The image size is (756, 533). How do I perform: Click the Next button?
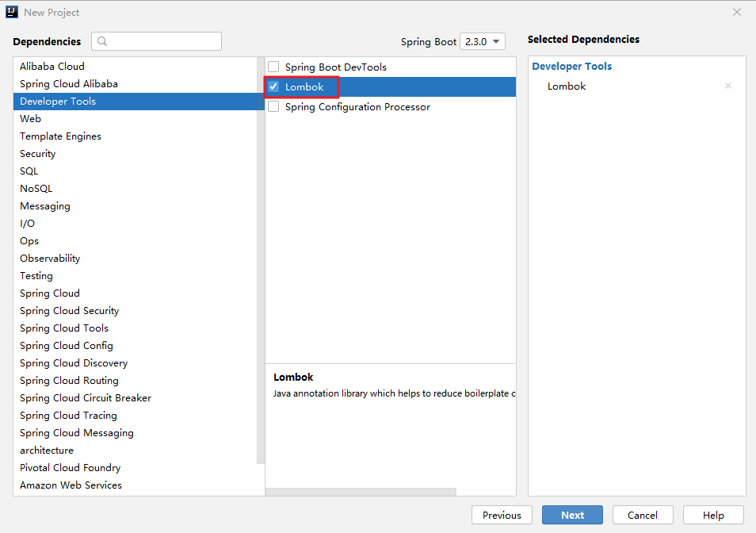pyautogui.click(x=572, y=515)
